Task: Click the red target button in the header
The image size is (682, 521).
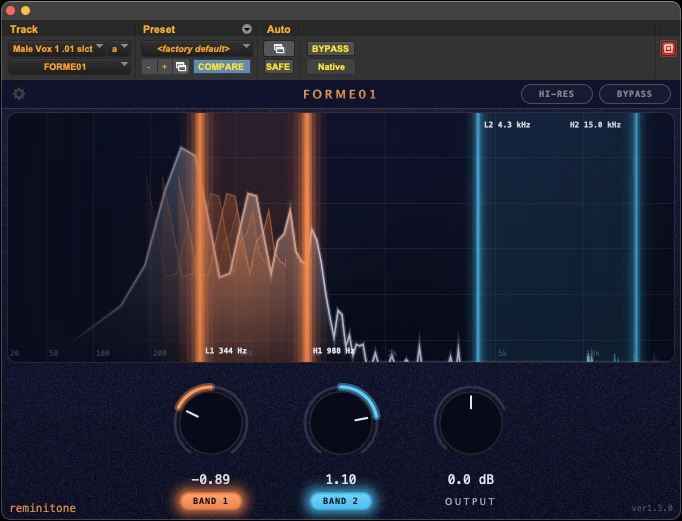Action: [668, 48]
